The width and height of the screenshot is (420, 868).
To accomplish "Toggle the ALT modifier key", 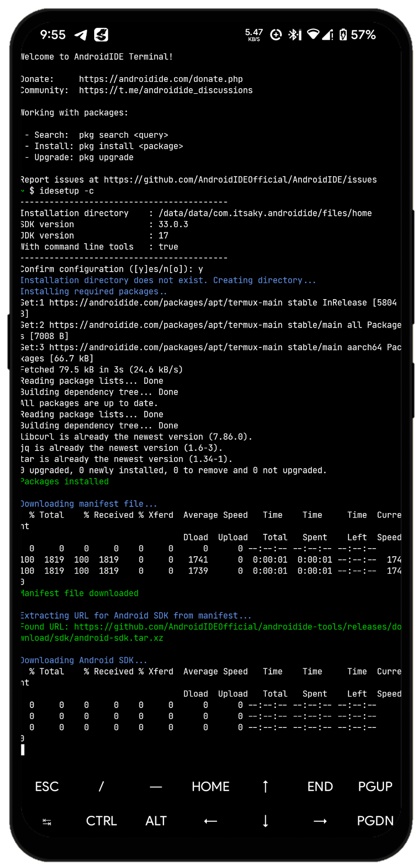I will [156, 821].
